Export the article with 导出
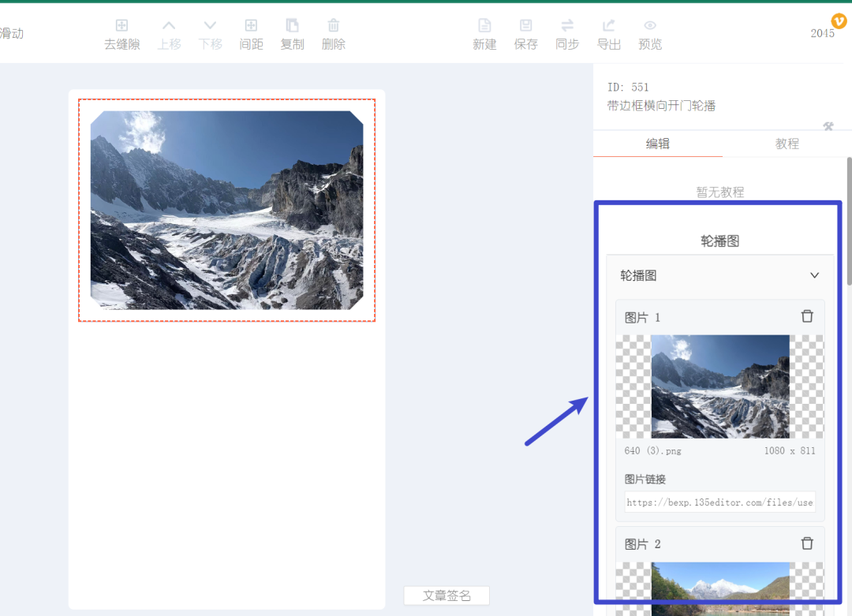 point(608,35)
